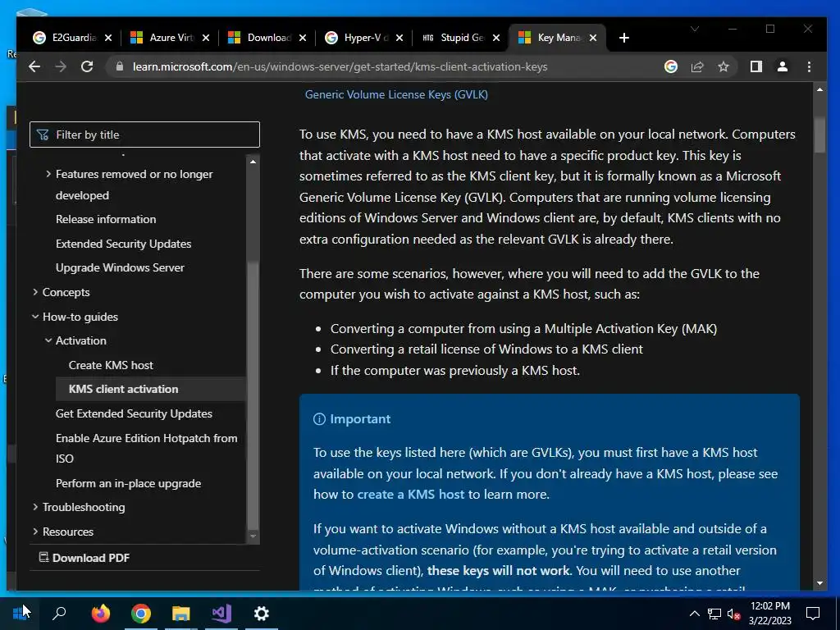The height and width of the screenshot is (630, 840).
Task: Click page scroll down arrow
Action: coord(819,583)
